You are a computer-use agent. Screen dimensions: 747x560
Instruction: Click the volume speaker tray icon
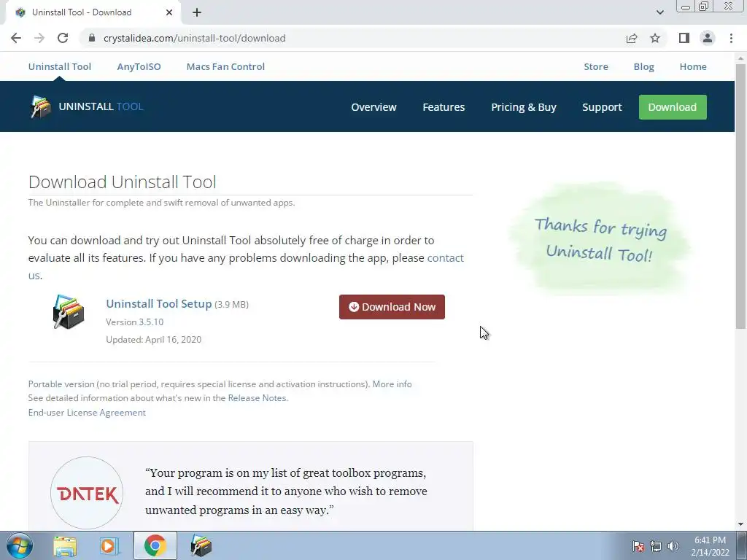tap(673, 546)
